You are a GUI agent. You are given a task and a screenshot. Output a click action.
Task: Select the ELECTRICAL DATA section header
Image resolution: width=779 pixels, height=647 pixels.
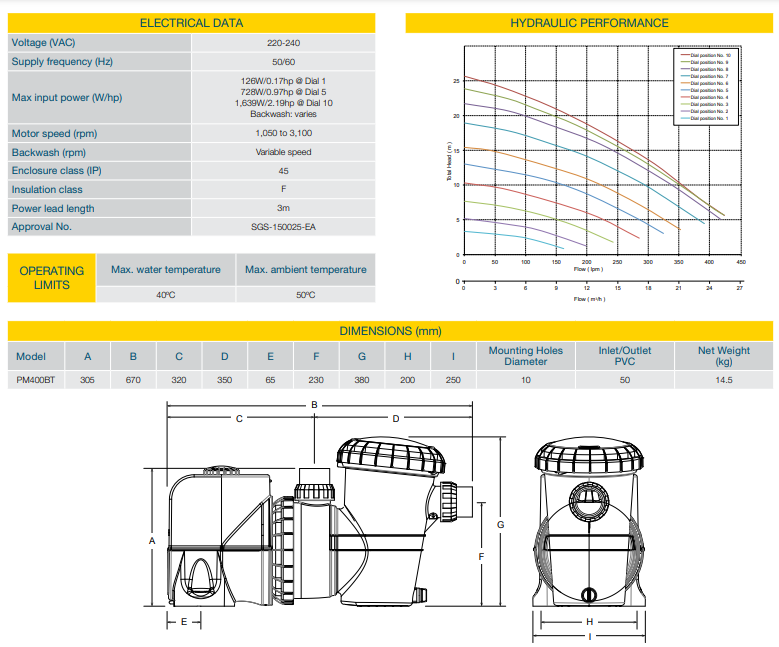pyautogui.click(x=191, y=23)
